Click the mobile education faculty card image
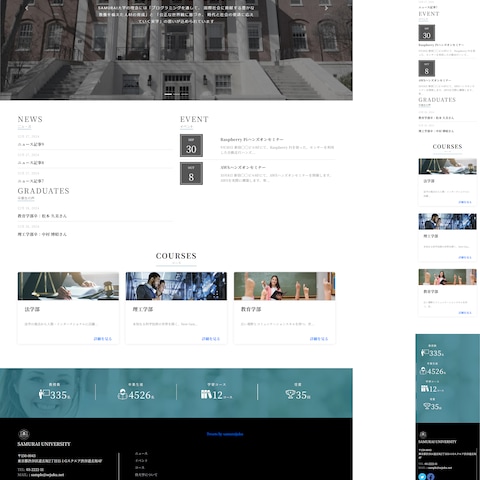 447,277
